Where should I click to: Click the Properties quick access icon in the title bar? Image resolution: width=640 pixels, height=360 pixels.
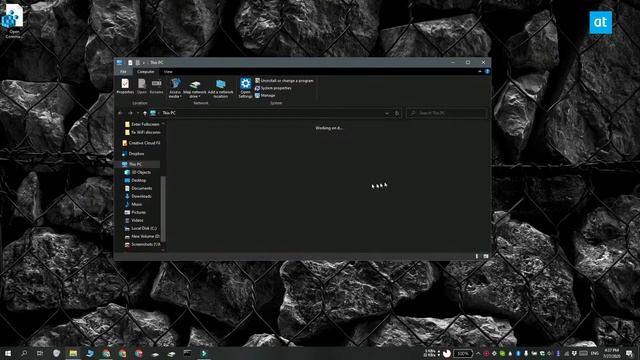(130, 62)
